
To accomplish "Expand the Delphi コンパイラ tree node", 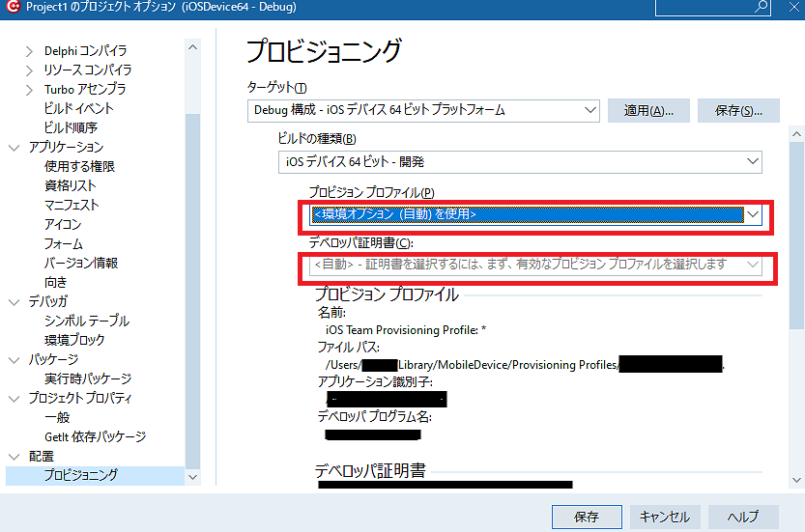I will tap(29, 51).
